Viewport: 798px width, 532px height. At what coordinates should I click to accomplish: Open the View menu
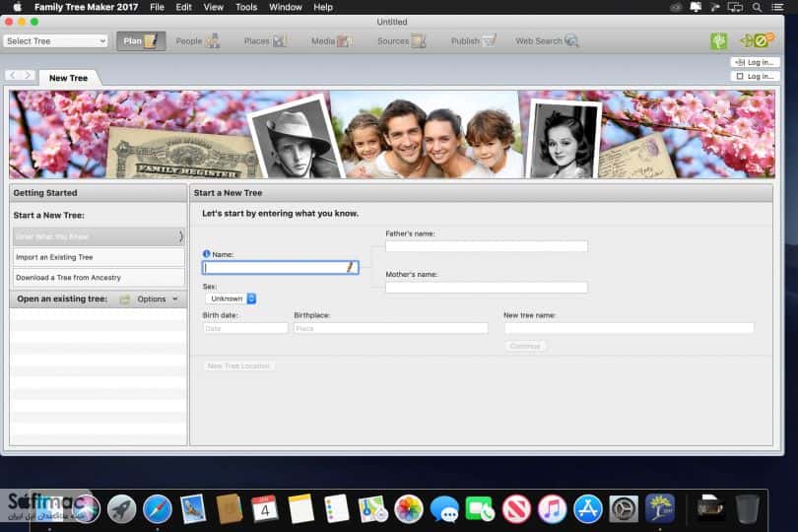[213, 7]
